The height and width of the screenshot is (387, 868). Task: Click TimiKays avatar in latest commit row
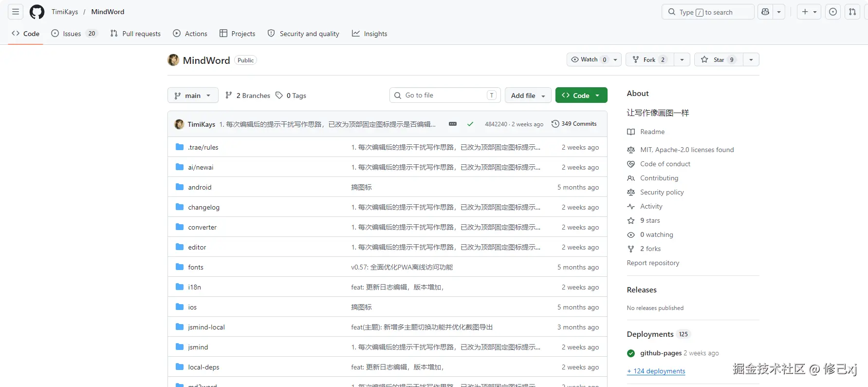pyautogui.click(x=179, y=124)
